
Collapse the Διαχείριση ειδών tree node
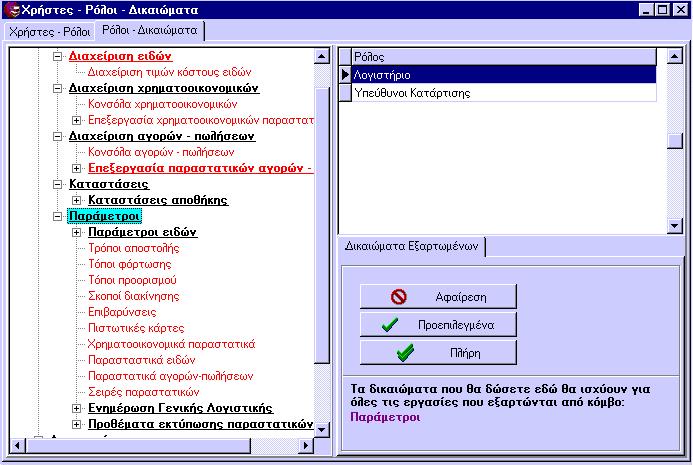pos(57,56)
